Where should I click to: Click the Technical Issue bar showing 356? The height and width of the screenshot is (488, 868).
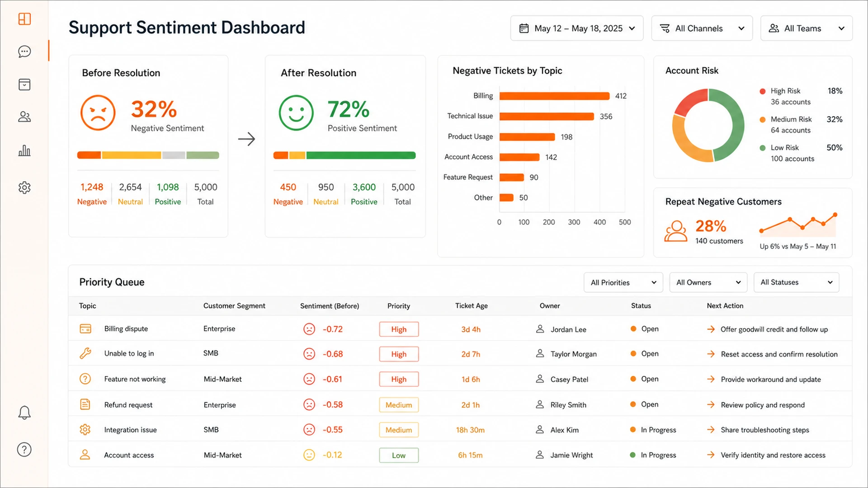547,117
